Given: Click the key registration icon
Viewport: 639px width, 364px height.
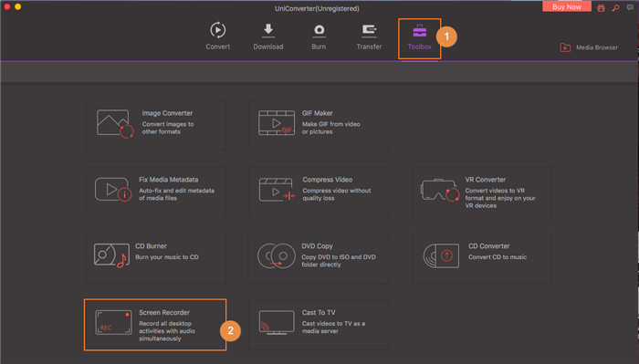Looking at the screenshot, I should coord(615,7).
